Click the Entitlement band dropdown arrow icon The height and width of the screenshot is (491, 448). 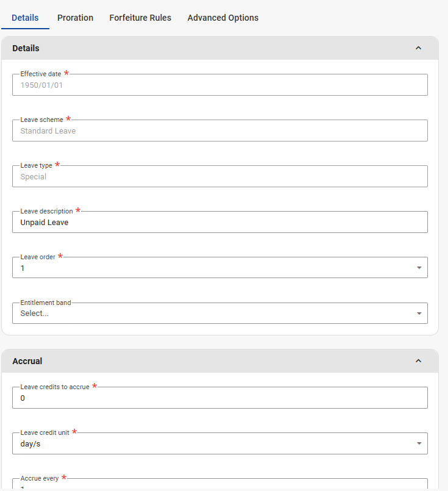(419, 314)
